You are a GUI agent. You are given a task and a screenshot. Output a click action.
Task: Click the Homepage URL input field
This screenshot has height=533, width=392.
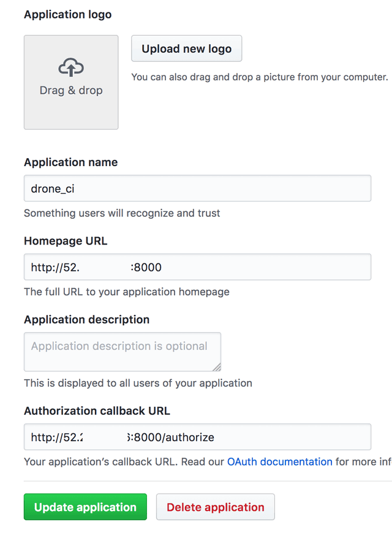pyautogui.click(x=197, y=266)
